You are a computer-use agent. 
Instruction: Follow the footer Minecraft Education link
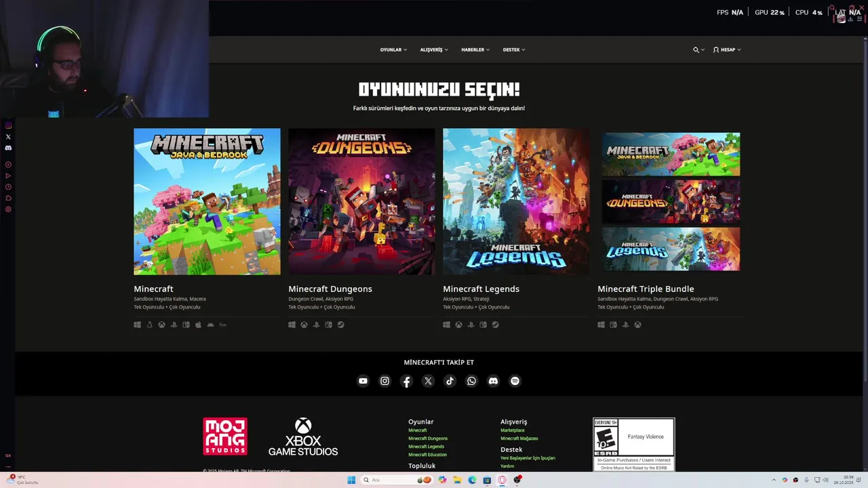click(x=427, y=455)
